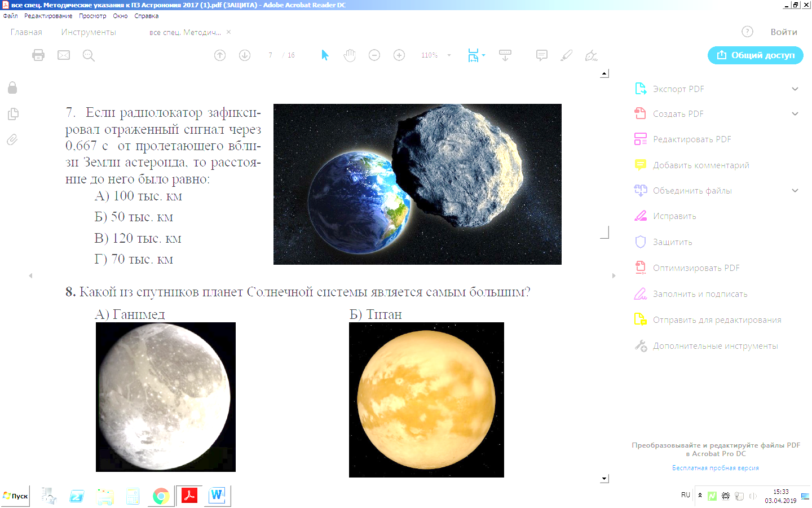The image size is (812, 508).
Task: Click the Общий доступ button
Action: (x=755, y=55)
